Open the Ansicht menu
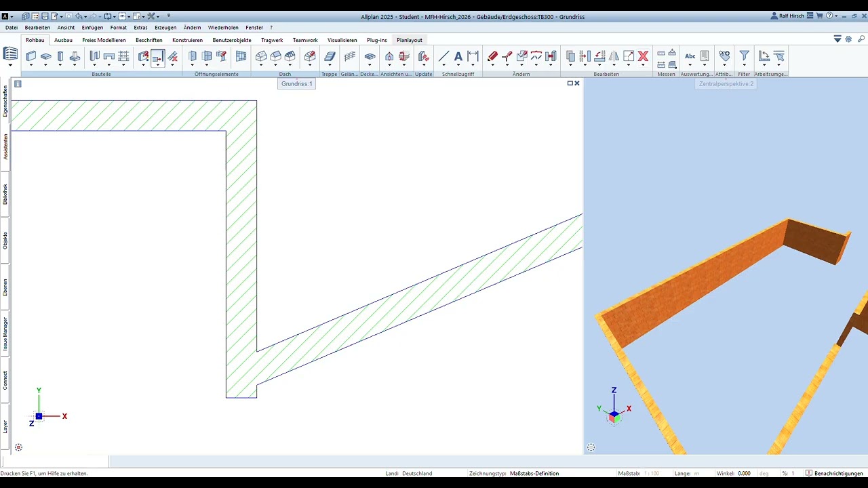 (66, 28)
